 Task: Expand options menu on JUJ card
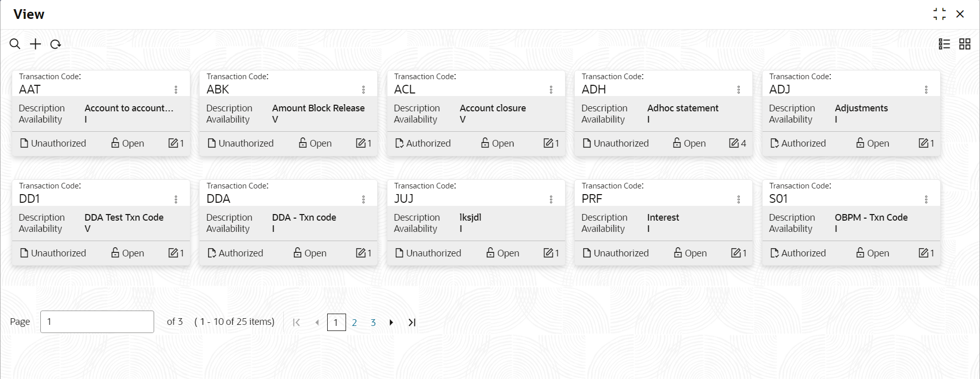point(551,199)
